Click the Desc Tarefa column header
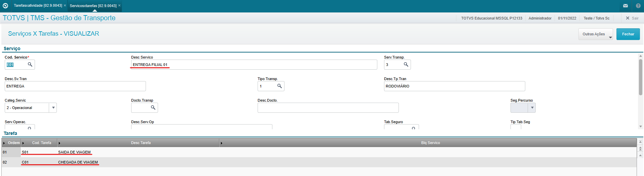 click(x=138, y=143)
